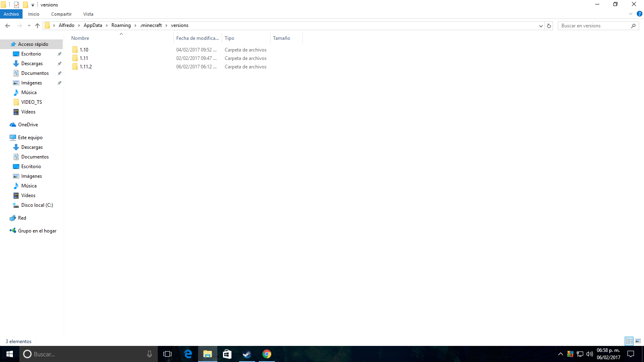Screen dimensions: 644x362
Task: Launch Microsoft Edge from taskbar
Action: pyautogui.click(x=188, y=354)
